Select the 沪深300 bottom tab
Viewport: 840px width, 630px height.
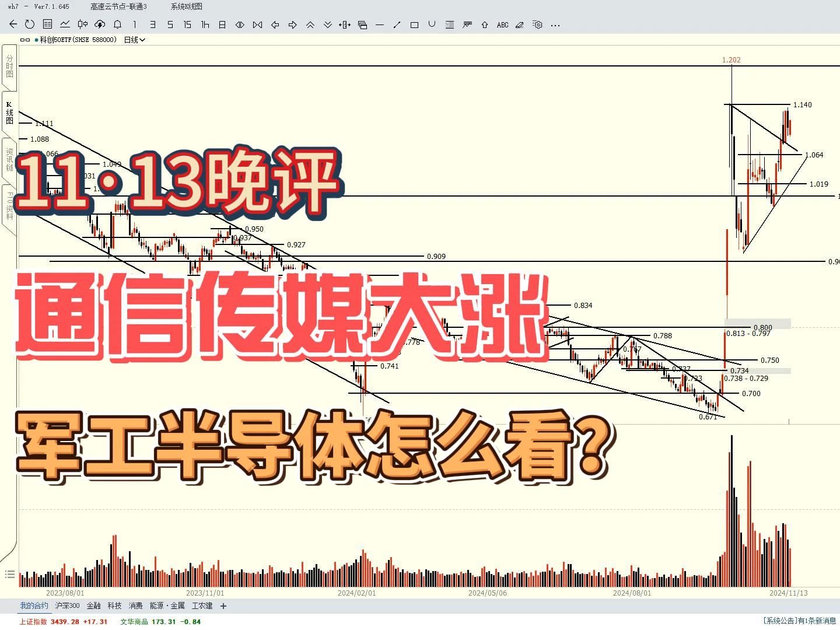pos(67,606)
